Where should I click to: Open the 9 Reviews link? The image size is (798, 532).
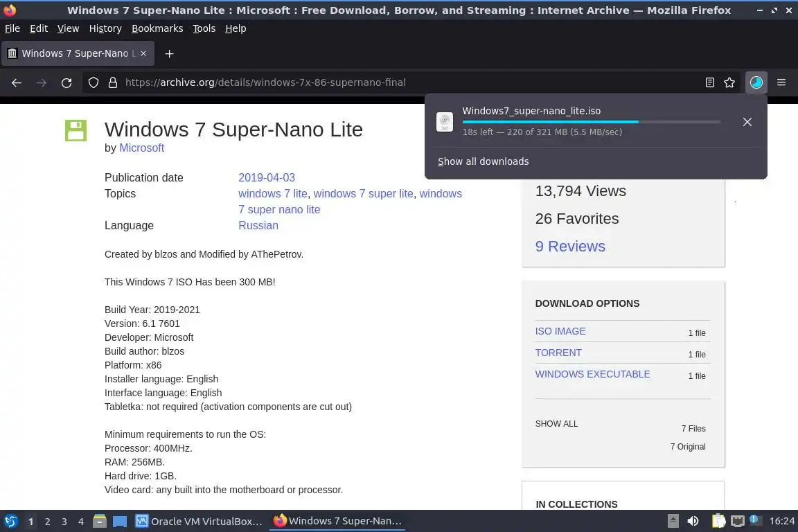click(x=570, y=247)
